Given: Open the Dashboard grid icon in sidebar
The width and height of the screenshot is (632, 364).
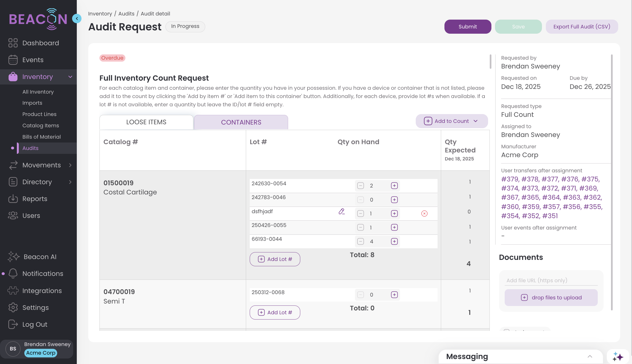Looking at the screenshot, I should click(13, 43).
